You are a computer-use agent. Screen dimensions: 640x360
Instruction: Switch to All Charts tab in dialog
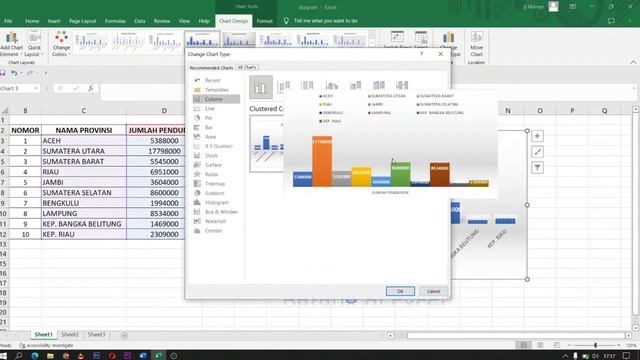[x=247, y=67]
